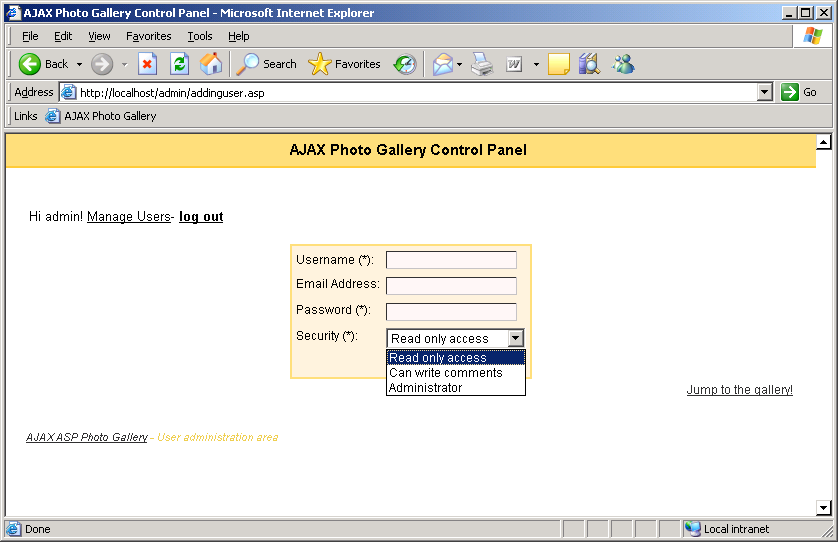This screenshot has width=838, height=542.
Task: Click the Back navigation button
Action: pos(42,64)
